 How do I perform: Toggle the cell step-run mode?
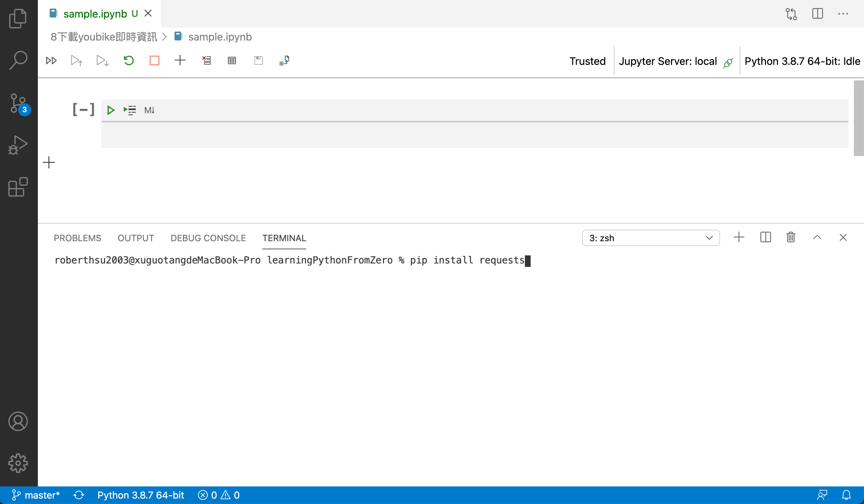pyautogui.click(x=129, y=110)
